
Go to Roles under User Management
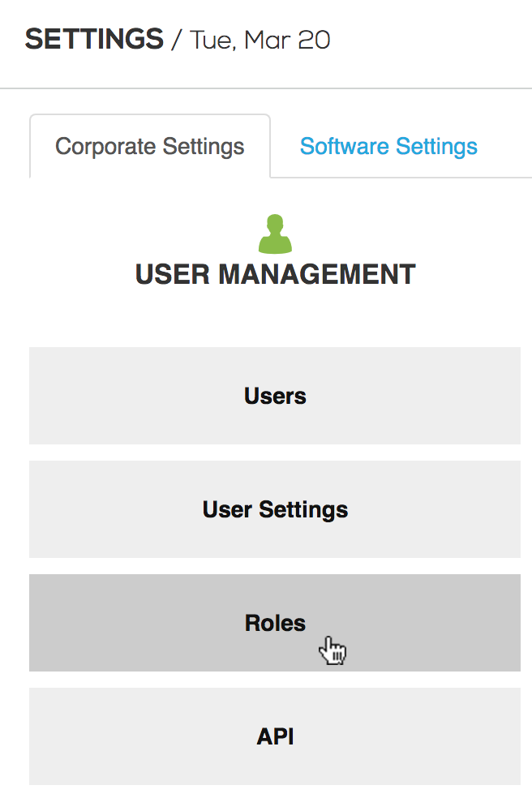[x=275, y=623]
